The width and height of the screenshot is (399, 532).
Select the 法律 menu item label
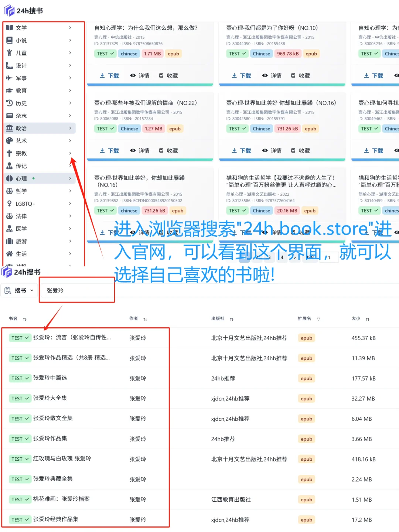coord(21,216)
